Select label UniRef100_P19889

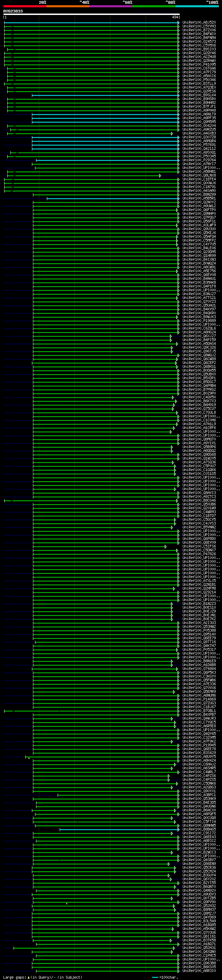coord(199,321)
